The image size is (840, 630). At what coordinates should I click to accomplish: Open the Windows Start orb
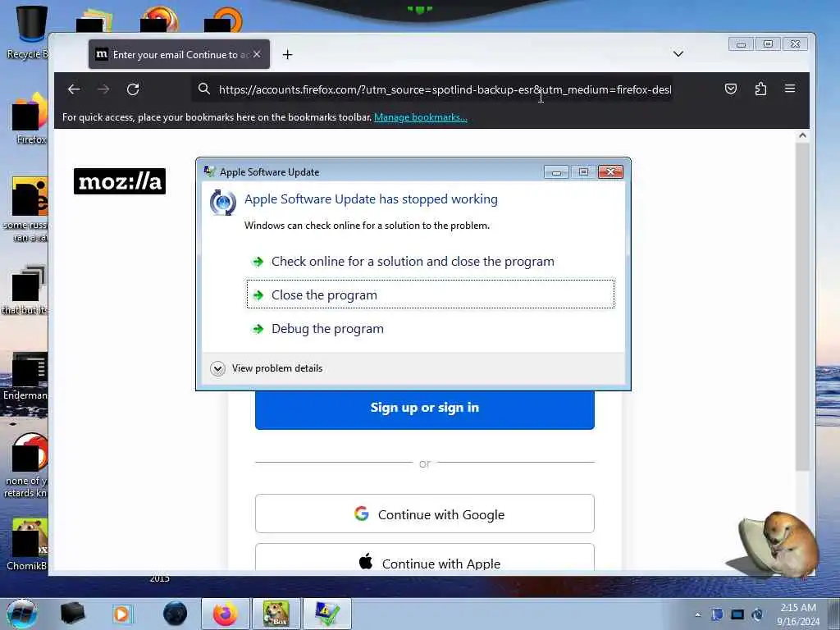coord(22,614)
